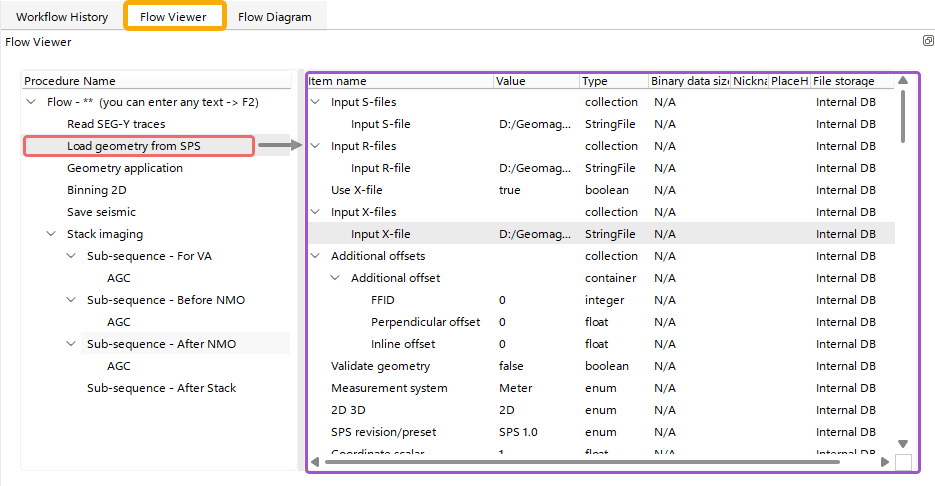Collapse the top-level Flow node
The width and height of the screenshot is (935, 486).
coord(31,102)
